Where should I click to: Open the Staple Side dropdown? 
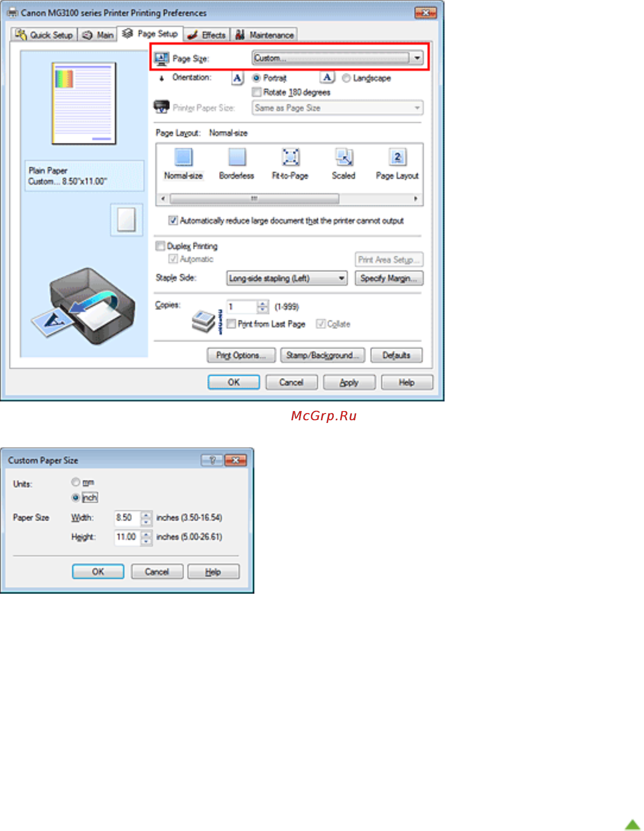287,278
